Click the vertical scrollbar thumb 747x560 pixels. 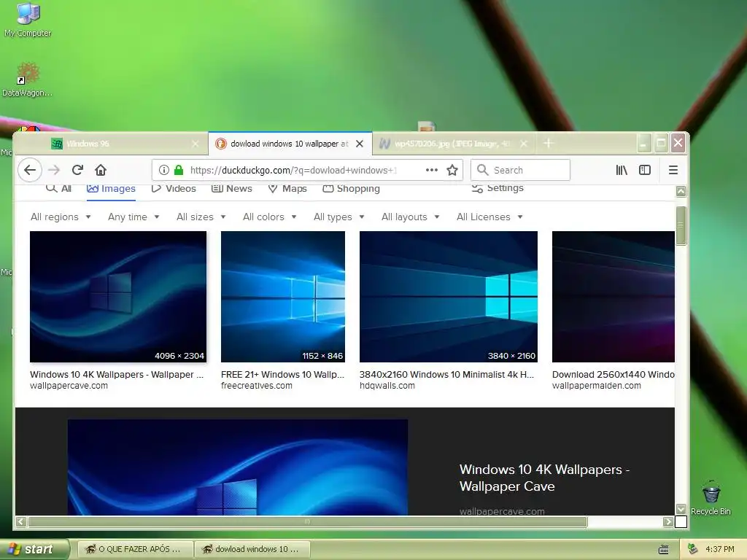(x=681, y=225)
